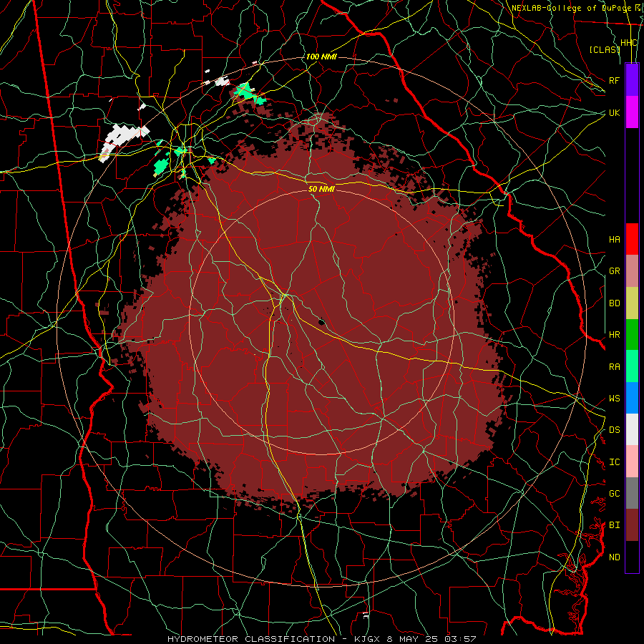Click the "ND" legend label
This screenshot has width=644, height=644.
coord(615,557)
